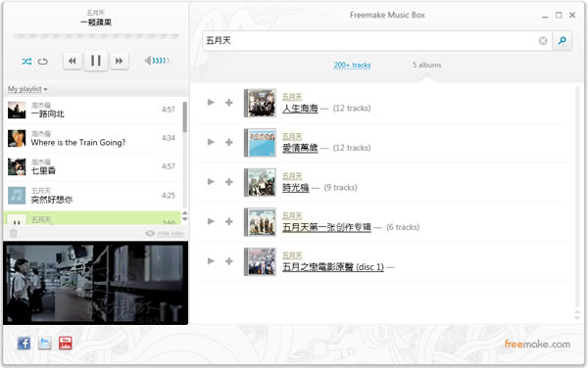The width and height of the screenshot is (588, 368).
Task: Click the search magnifier button
Action: [x=562, y=40]
